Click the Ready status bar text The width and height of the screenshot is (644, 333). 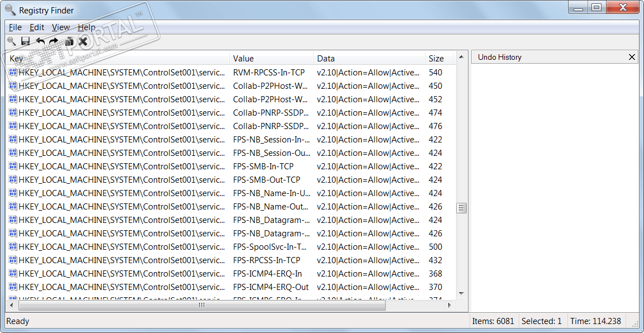click(18, 321)
